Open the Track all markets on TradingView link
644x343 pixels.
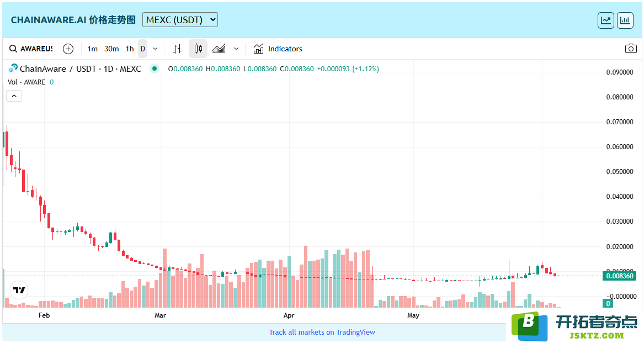tap(322, 333)
